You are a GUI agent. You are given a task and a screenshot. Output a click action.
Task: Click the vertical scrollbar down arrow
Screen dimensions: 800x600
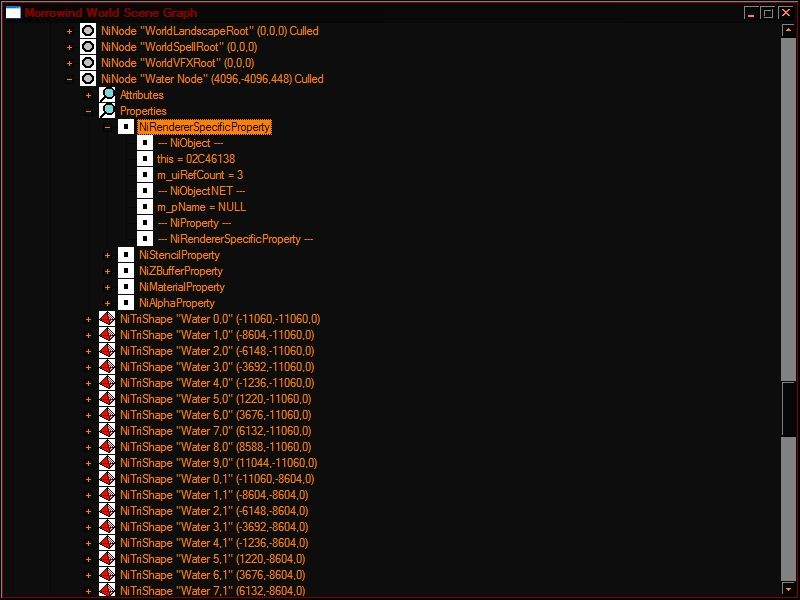pos(788,589)
